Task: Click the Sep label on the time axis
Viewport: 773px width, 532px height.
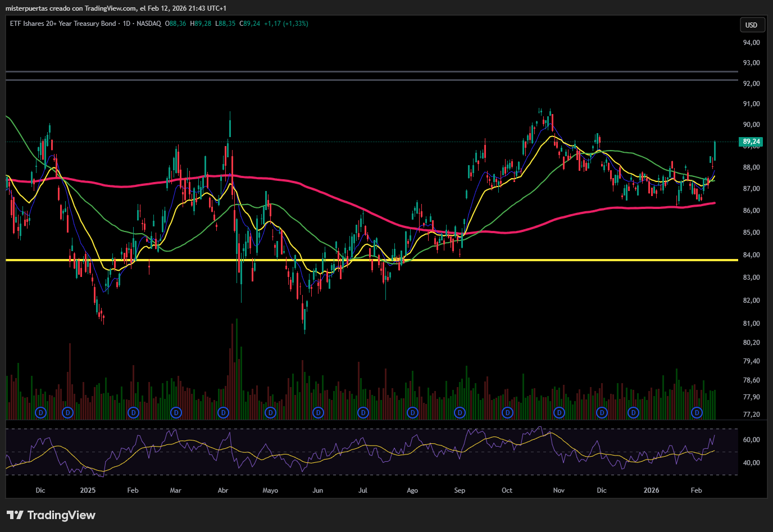Action: 460,490
